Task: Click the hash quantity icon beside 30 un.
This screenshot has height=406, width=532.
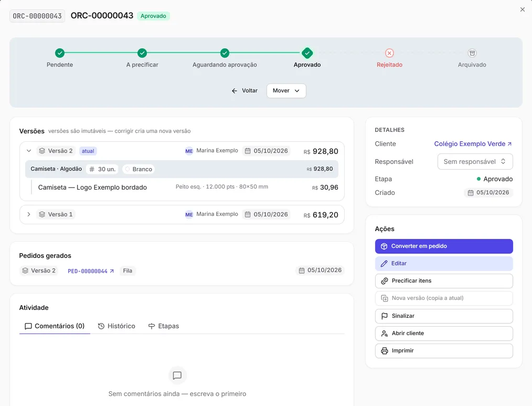Action: click(92, 169)
